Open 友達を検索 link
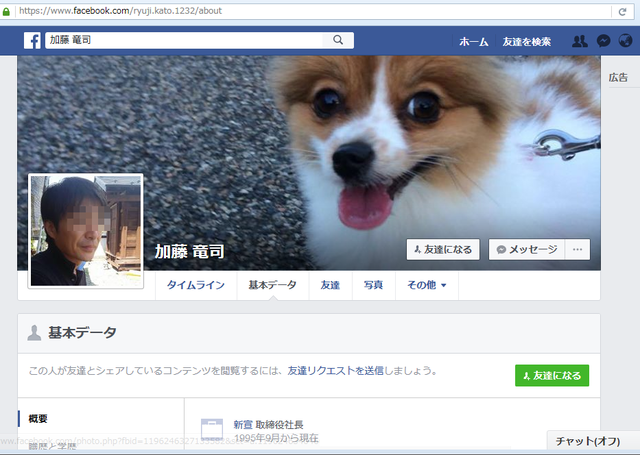The width and height of the screenshot is (640, 455). (527, 42)
